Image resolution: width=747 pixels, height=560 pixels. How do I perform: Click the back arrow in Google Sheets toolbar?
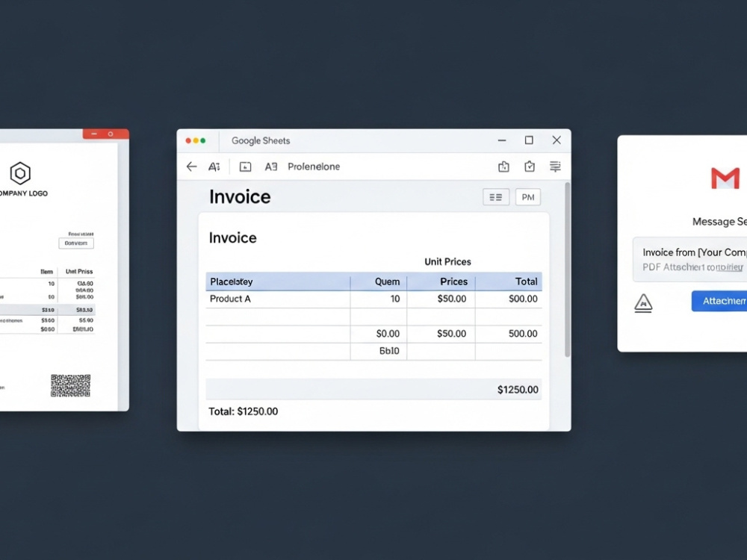[x=191, y=167]
